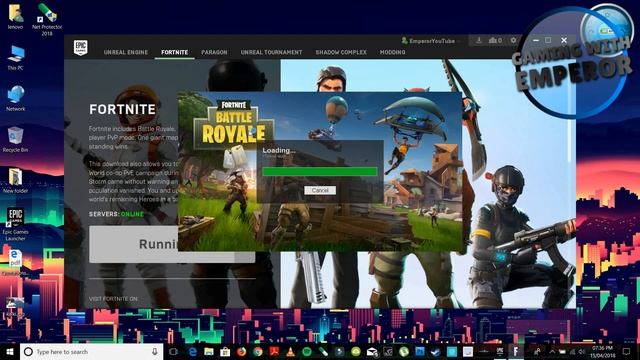Screen dimensions: 640x360
Task: Show hidden system tray icons
Action: click(x=552, y=351)
